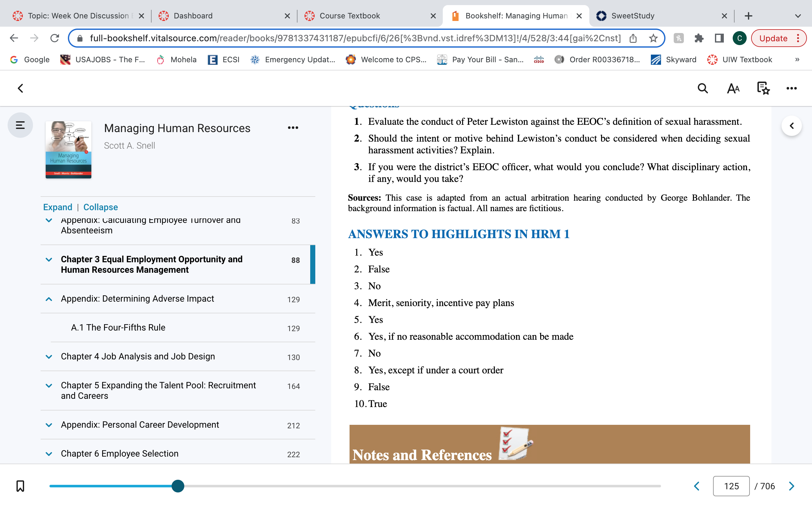Viewport: 812px width, 508px height.
Task: Click the Managing Human Resources cover thumbnail
Action: point(69,150)
